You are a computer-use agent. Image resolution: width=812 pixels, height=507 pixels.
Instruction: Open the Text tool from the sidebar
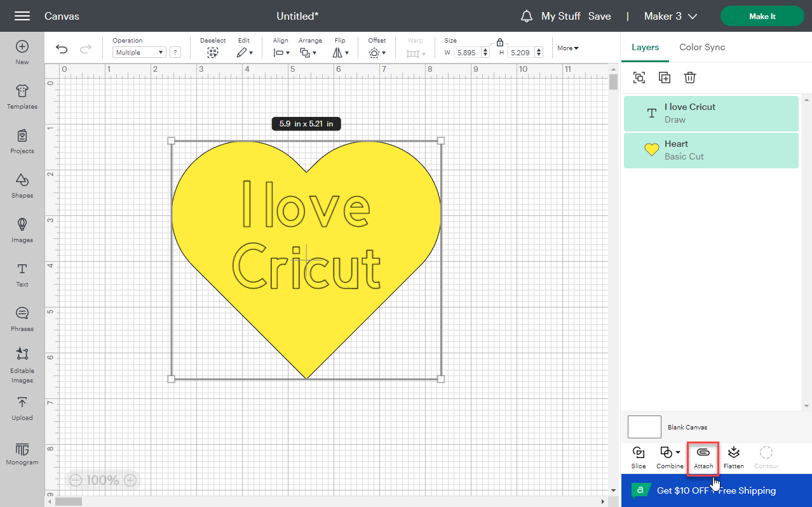22,274
